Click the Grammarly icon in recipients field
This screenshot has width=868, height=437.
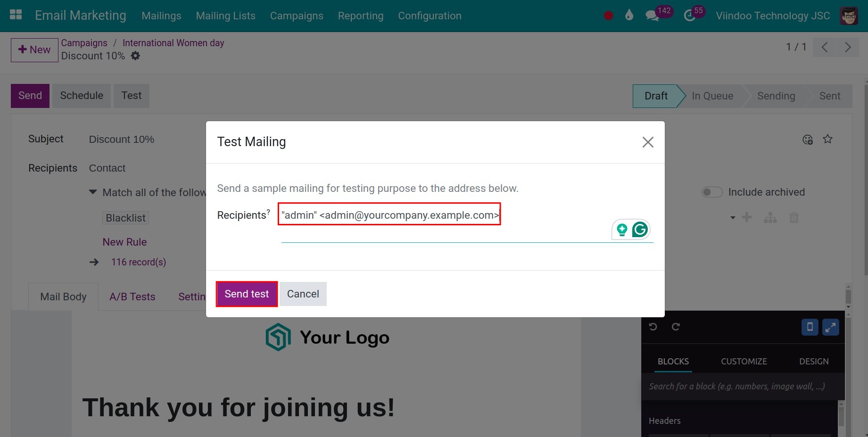coord(640,230)
